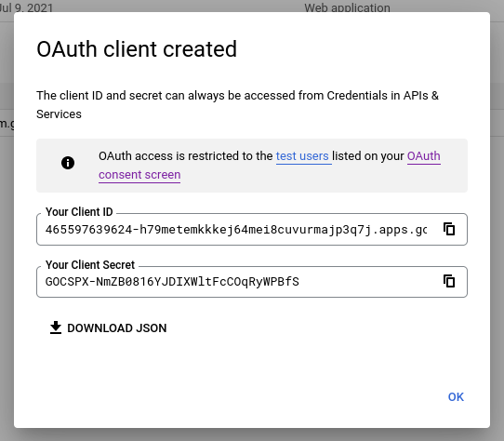
Task: Click the DOWNLOAD JSON button label
Action: click(117, 328)
